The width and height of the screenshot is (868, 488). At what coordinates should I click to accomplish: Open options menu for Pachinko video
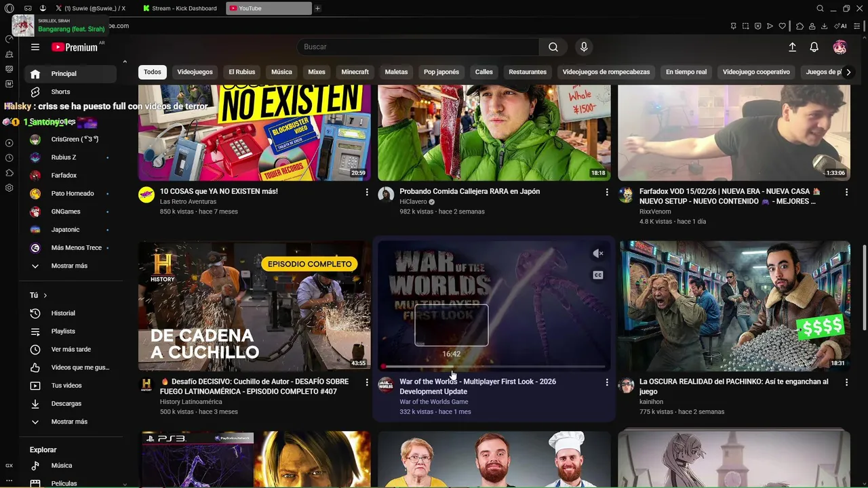(x=846, y=383)
